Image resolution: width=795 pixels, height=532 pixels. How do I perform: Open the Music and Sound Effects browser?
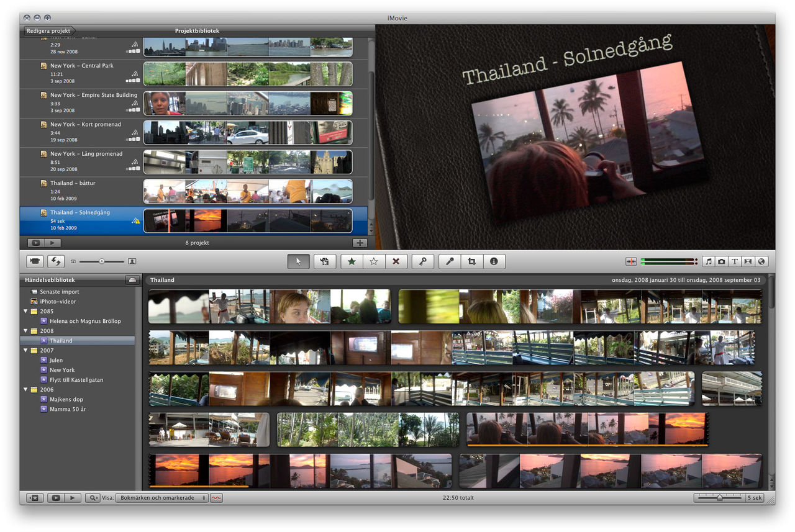coord(708,261)
